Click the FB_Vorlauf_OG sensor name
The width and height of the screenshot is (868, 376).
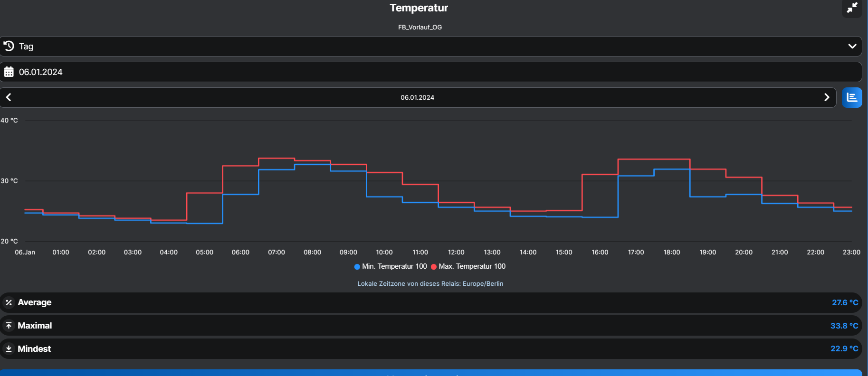point(420,27)
